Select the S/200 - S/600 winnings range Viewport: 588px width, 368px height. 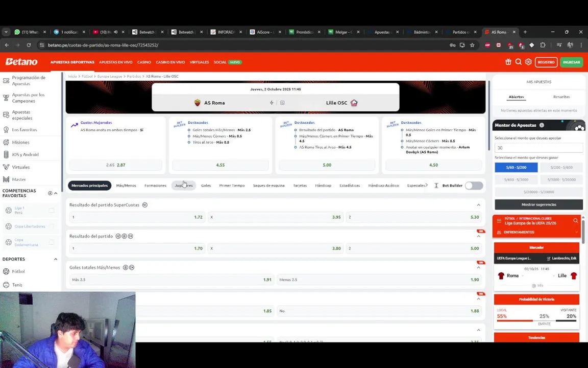(x=561, y=168)
